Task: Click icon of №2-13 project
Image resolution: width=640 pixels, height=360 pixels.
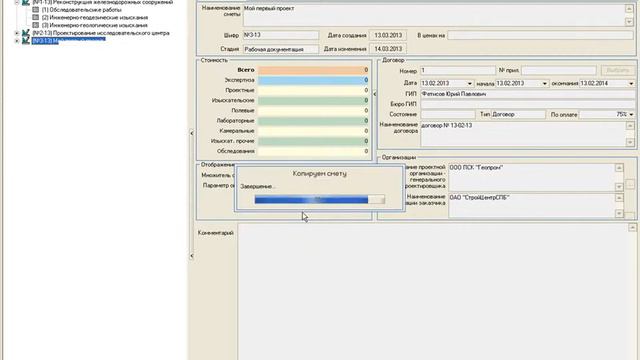Action: point(26,33)
